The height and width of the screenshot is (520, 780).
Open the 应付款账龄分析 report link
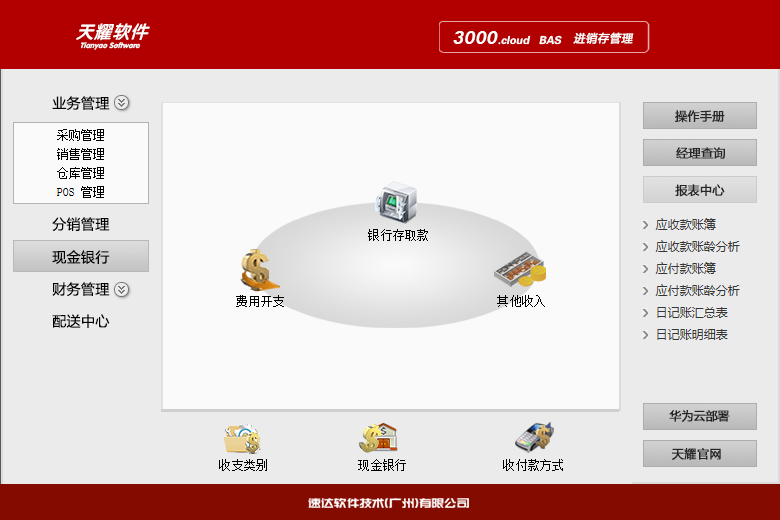pyautogui.click(x=697, y=291)
